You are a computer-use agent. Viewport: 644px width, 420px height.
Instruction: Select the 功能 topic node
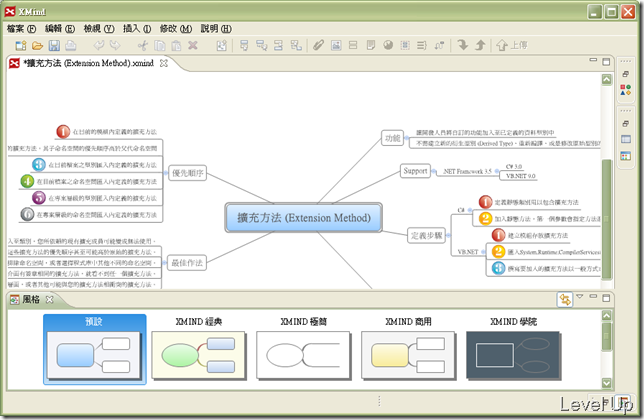tap(393, 138)
